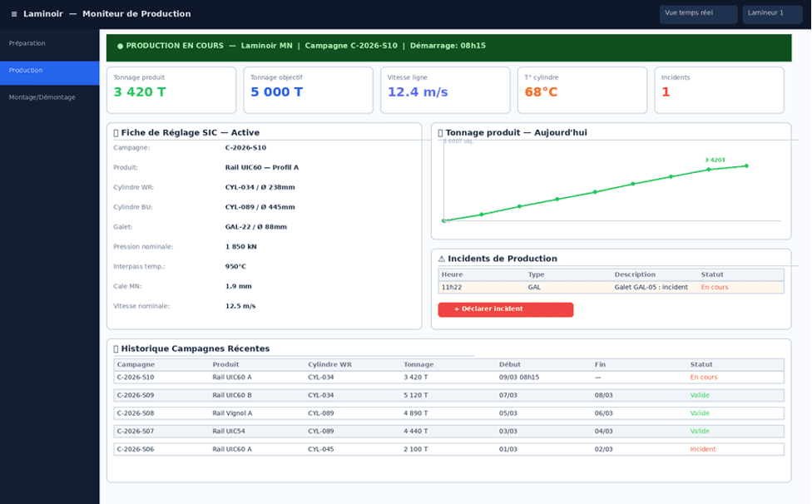Select the Tonnage produit 3 420 T card
Viewport: 812px width, 504px height.
click(171, 90)
